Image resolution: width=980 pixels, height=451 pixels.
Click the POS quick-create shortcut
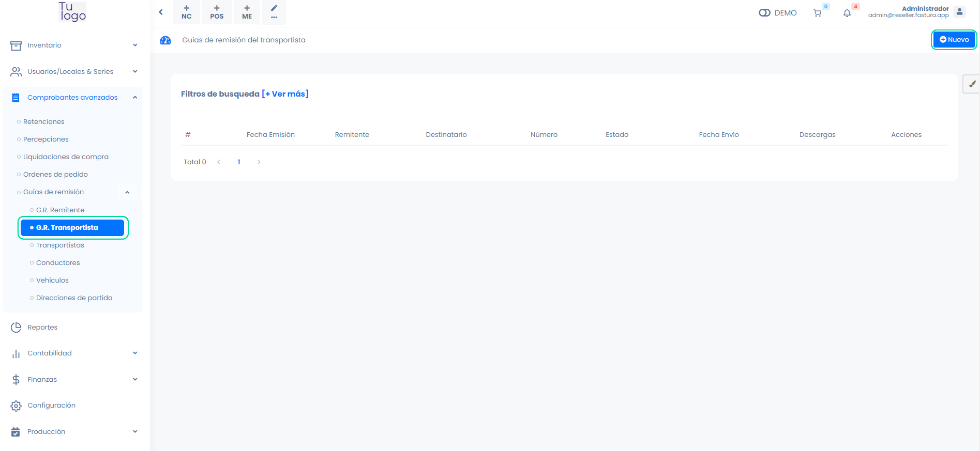point(217,12)
